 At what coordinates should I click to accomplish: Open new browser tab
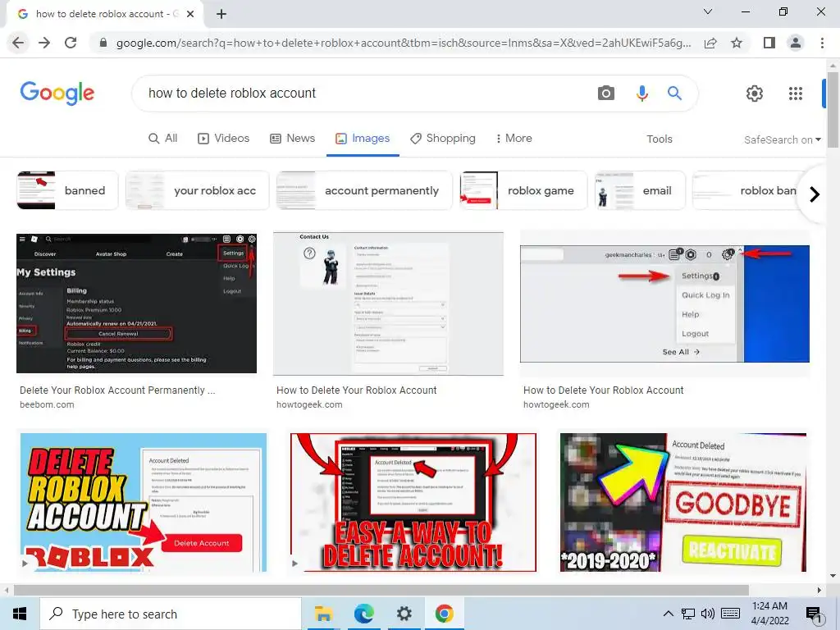click(x=221, y=14)
